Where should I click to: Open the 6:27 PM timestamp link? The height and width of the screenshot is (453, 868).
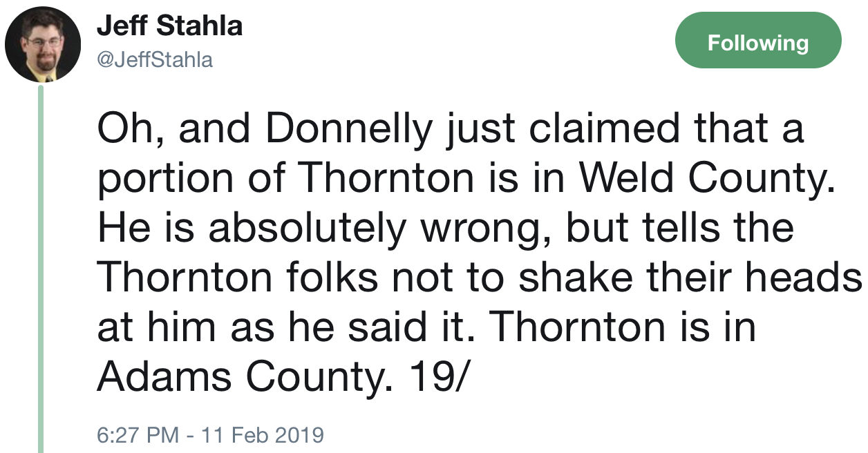[134, 436]
